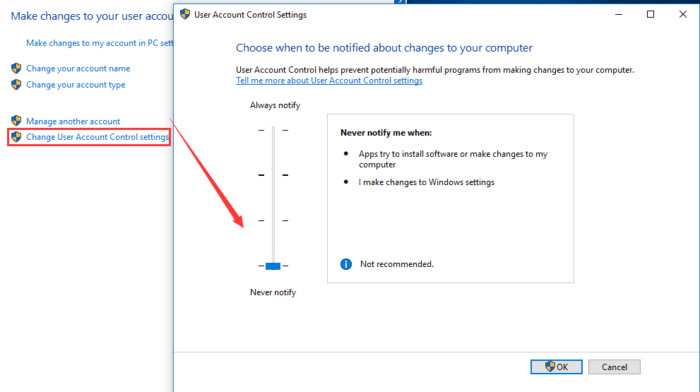This screenshot has width=700, height=392.
Task: Set slider to the second tick from top
Action: click(273, 175)
